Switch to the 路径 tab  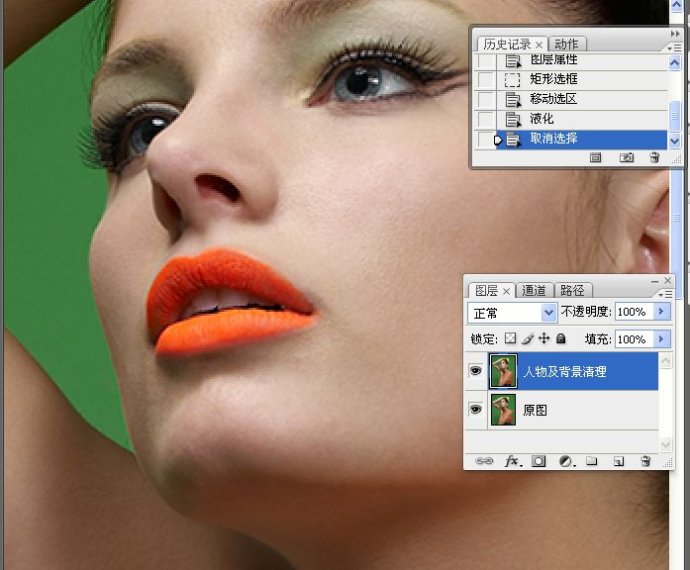tap(573, 291)
